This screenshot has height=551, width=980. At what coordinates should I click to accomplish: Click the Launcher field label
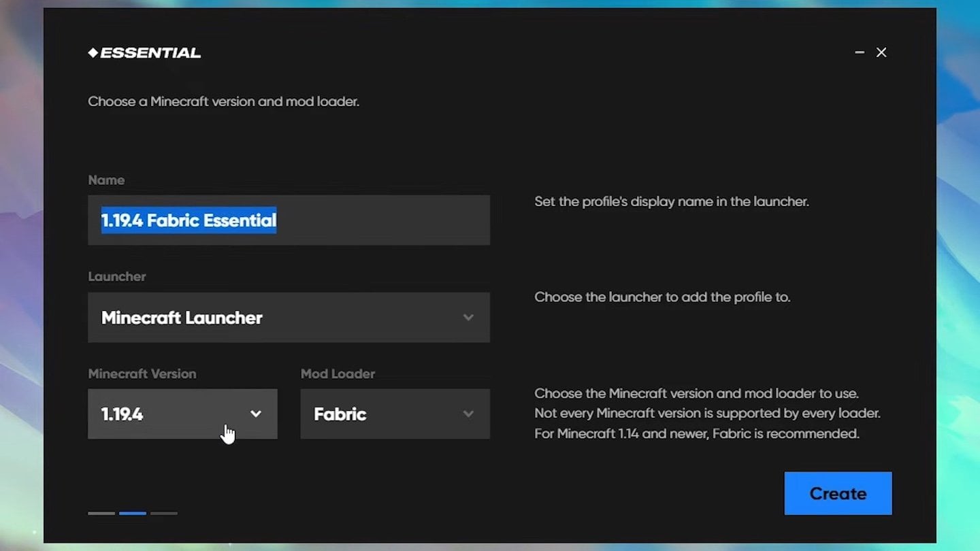pos(117,277)
